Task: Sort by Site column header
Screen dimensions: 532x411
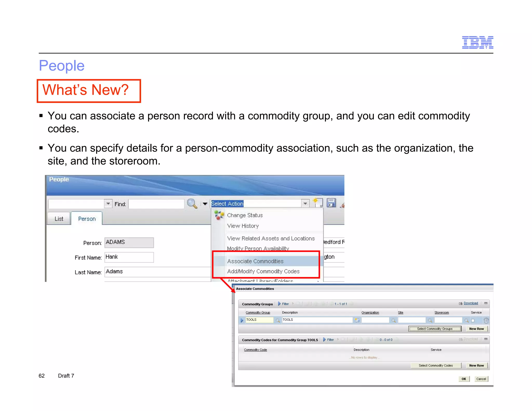Action: pyautogui.click(x=401, y=313)
